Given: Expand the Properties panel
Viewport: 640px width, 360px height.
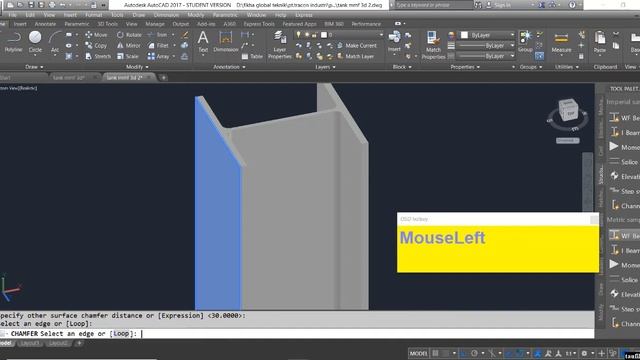Looking at the screenshot, I should click(465, 67).
